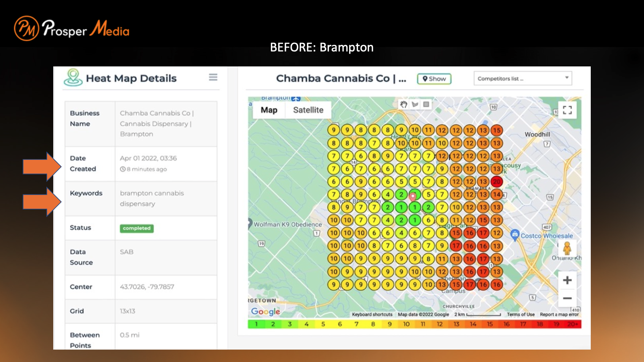Viewport: 644px width, 362px height.
Task: Select the '0.5 mi' between points value
Action: coord(129,335)
